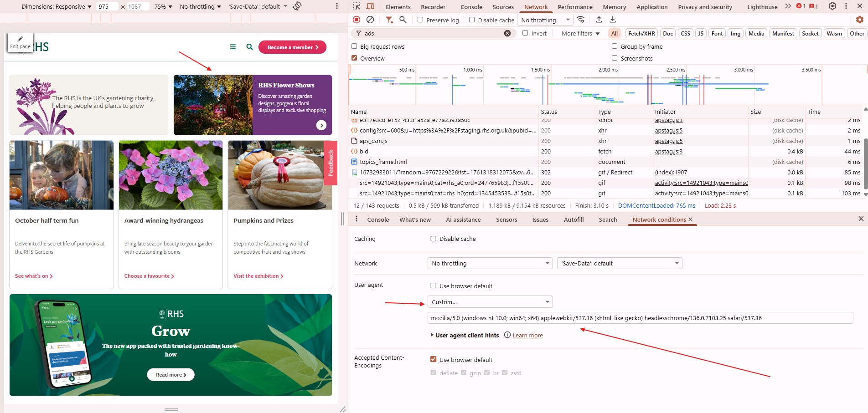Click the errors count badge
Screen dimensions: 868x413
coord(801,6)
